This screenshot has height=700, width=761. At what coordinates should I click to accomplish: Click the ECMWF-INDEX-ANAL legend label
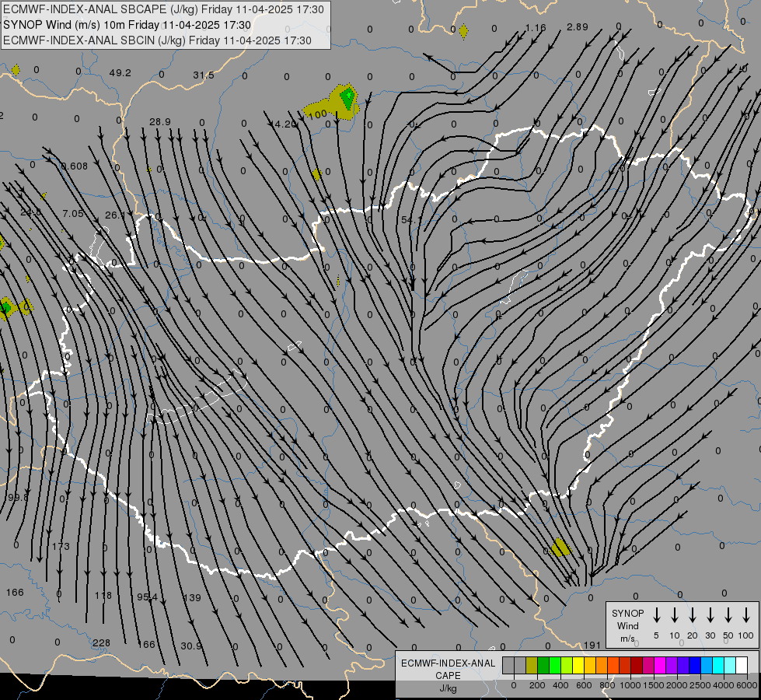(448, 663)
